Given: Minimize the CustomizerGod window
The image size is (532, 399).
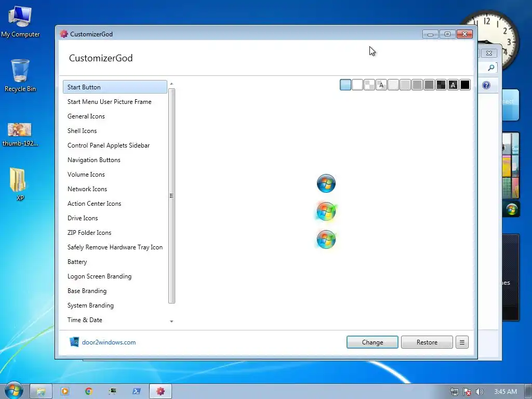Looking at the screenshot, I should tap(430, 34).
